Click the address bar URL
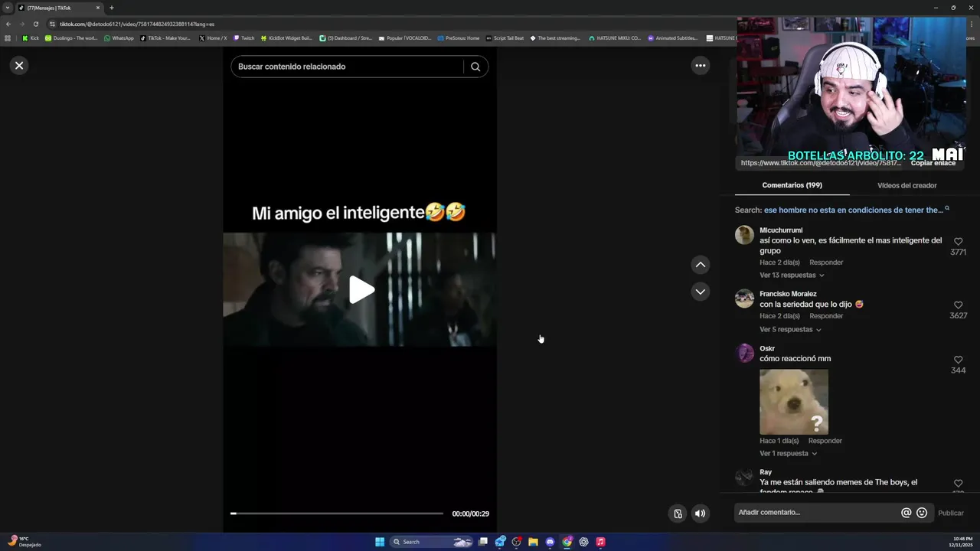This screenshot has width=980, height=551. click(137, 24)
